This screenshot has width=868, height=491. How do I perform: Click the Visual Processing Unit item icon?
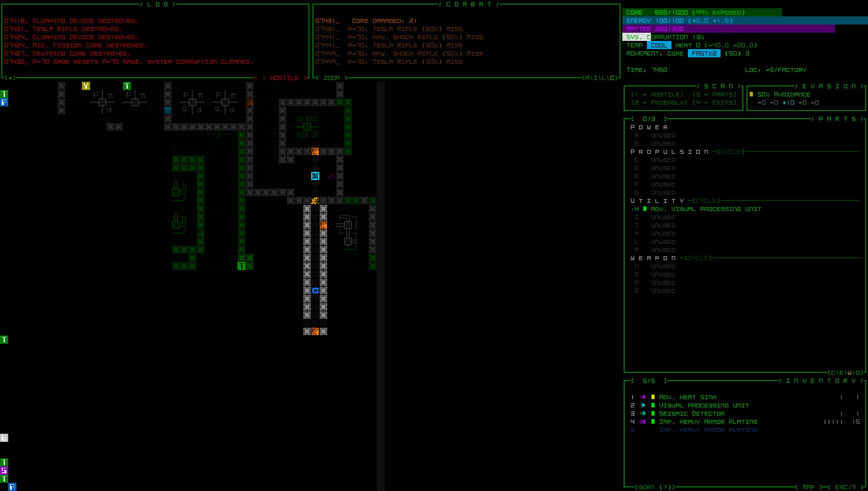click(643, 405)
